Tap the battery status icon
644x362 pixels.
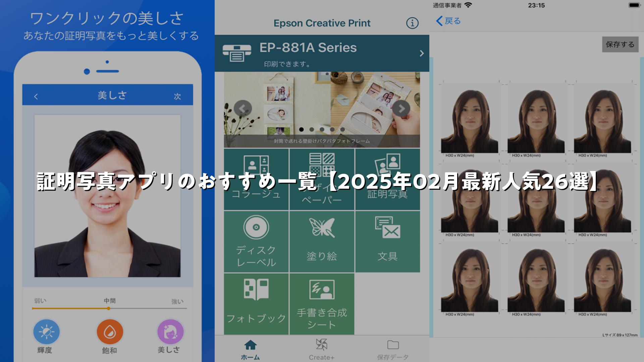(634, 5)
